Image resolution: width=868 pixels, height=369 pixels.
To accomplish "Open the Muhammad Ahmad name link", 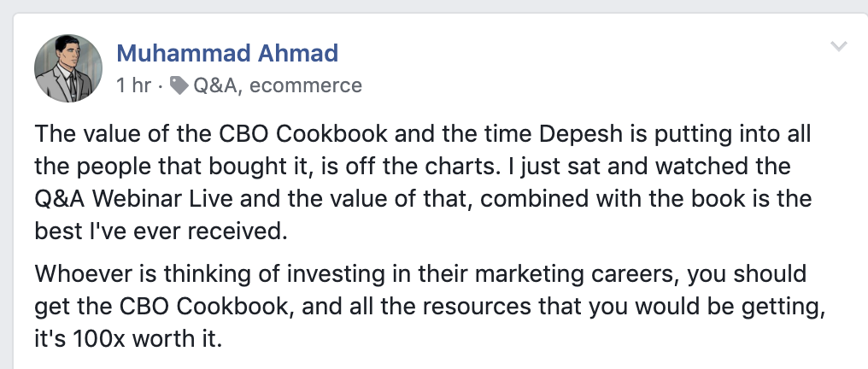I will click(227, 54).
